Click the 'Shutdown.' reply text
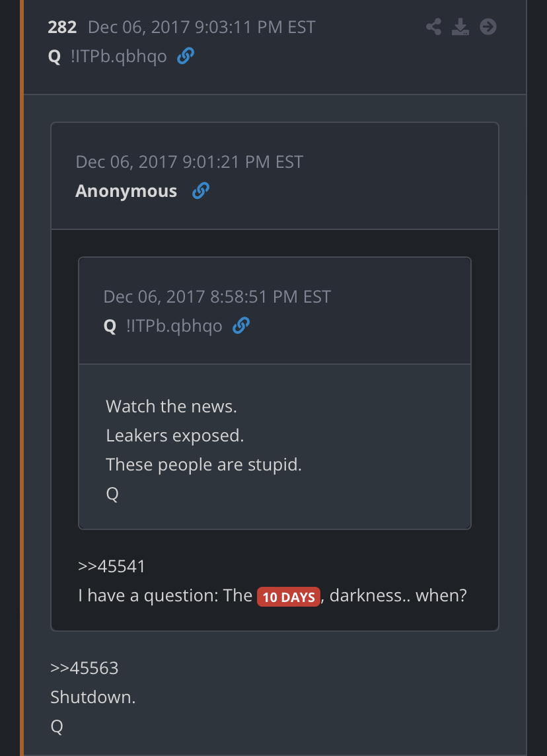The width and height of the screenshot is (547, 756). click(93, 697)
